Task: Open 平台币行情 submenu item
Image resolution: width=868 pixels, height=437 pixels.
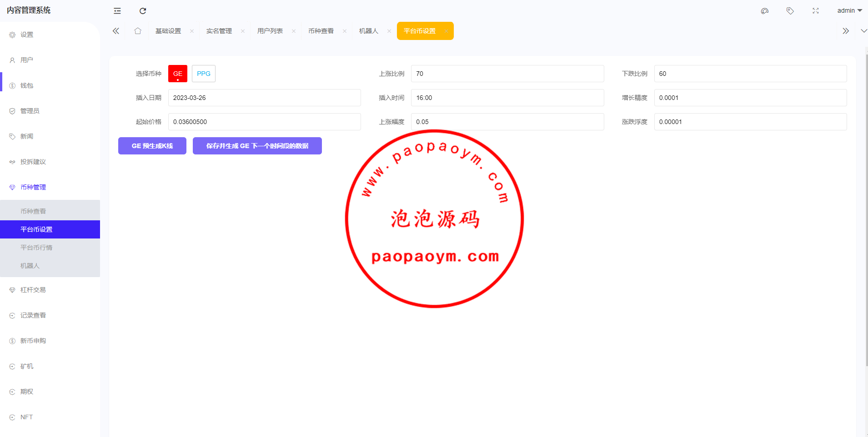Action: click(36, 248)
